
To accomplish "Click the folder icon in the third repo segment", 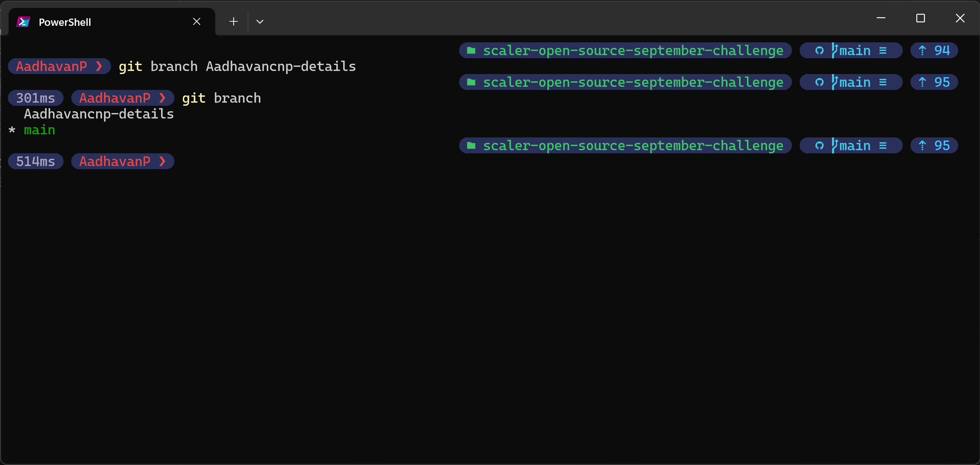I will coord(471,145).
